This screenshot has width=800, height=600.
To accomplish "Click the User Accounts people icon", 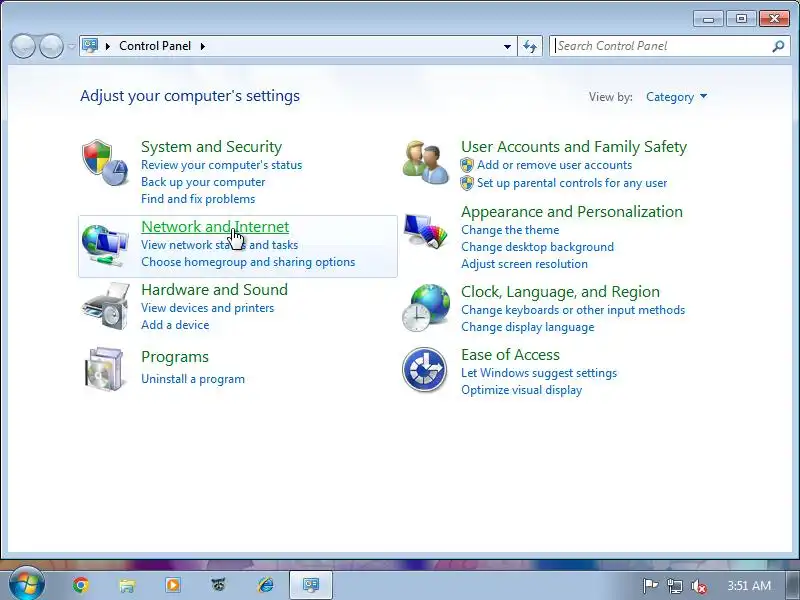I will tap(425, 162).
